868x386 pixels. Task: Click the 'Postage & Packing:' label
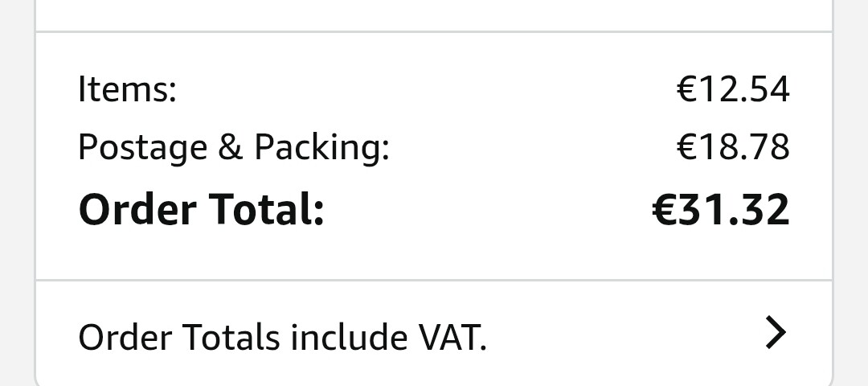[x=233, y=148]
